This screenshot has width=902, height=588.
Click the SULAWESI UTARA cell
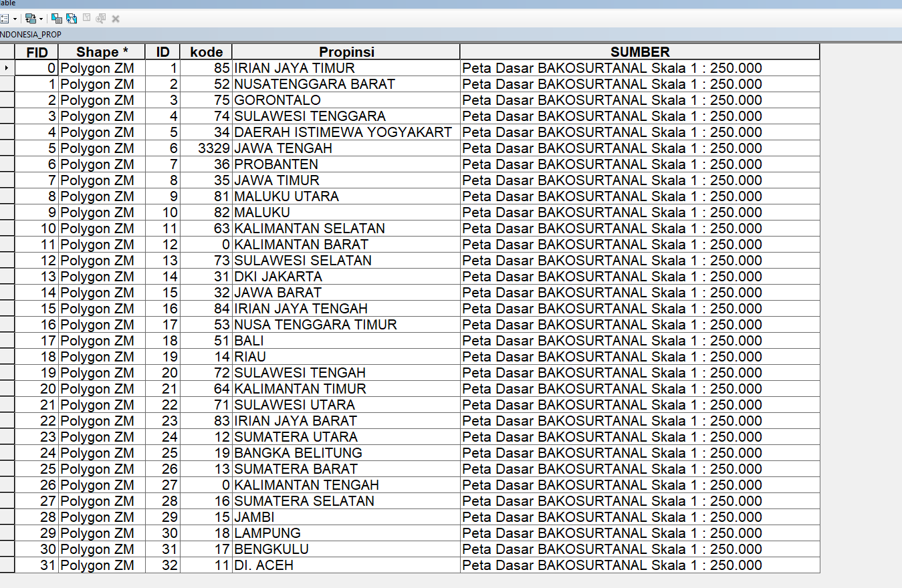click(x=346, y=405)
